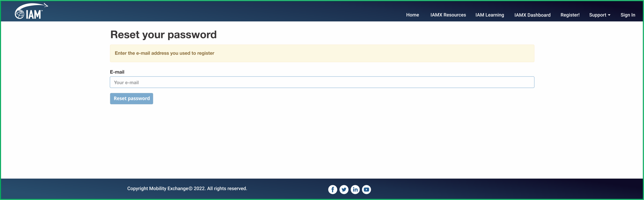The width and height of the screenshot is (644, 200).
Task: Click the Reset password button
Action: coord(132,99)
